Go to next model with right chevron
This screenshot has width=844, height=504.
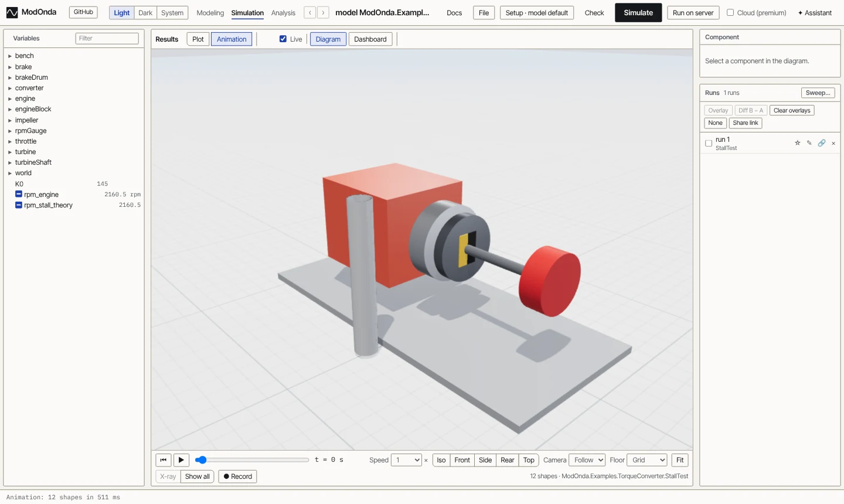pyautogui.click(x=323, y=12)
